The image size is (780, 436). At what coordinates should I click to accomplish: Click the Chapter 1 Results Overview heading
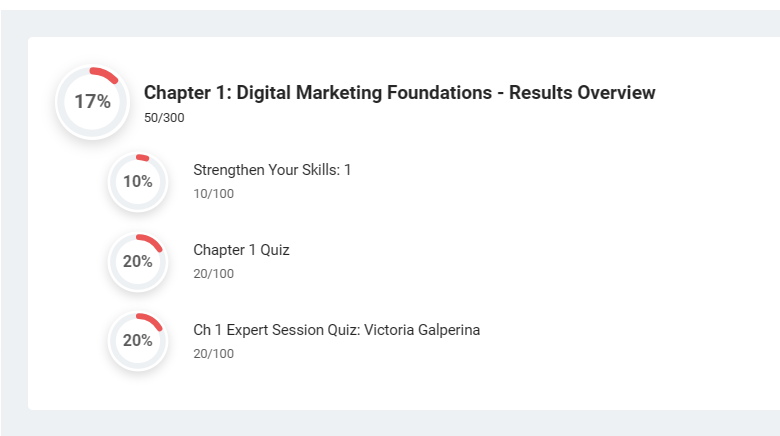tap(399, 93)
